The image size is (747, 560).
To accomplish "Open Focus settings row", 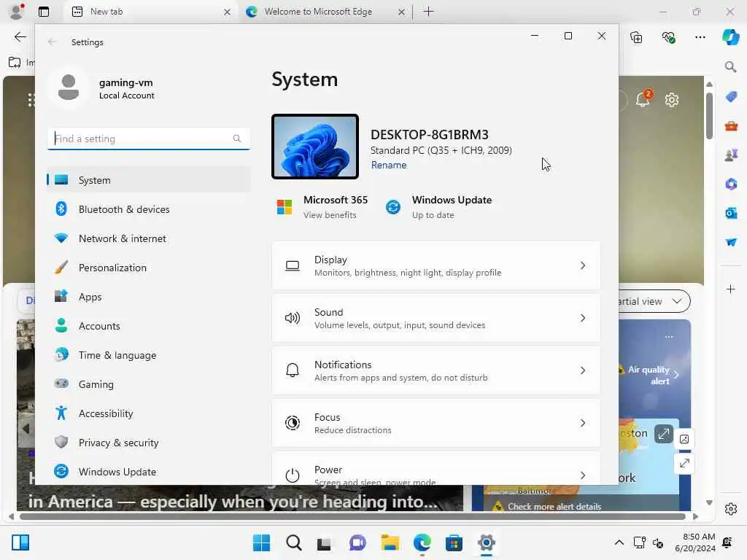I will 436,423.
